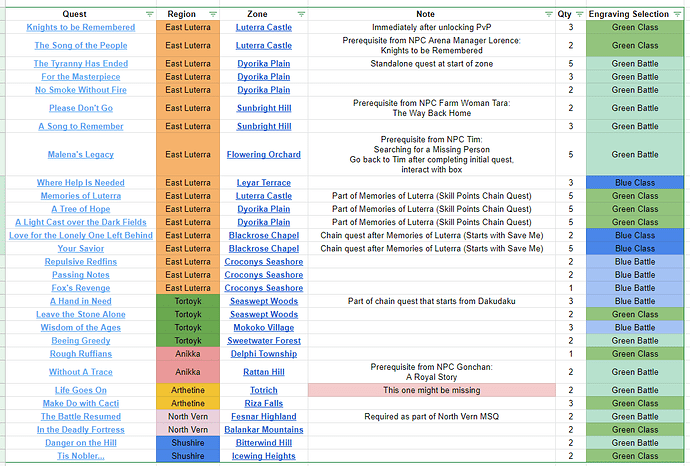Open The Tyranny Has Ended link
The image size is (690, 466).
pos(81,63)
